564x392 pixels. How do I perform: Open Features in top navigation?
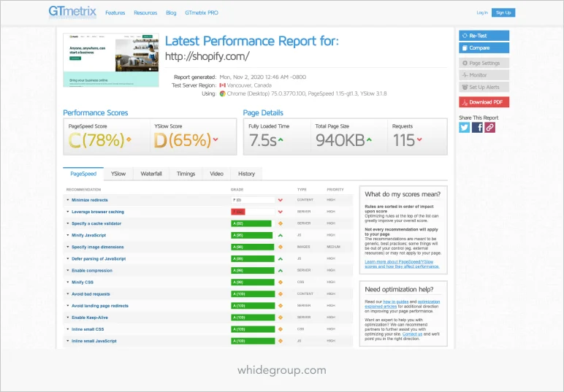coord(115,13)
